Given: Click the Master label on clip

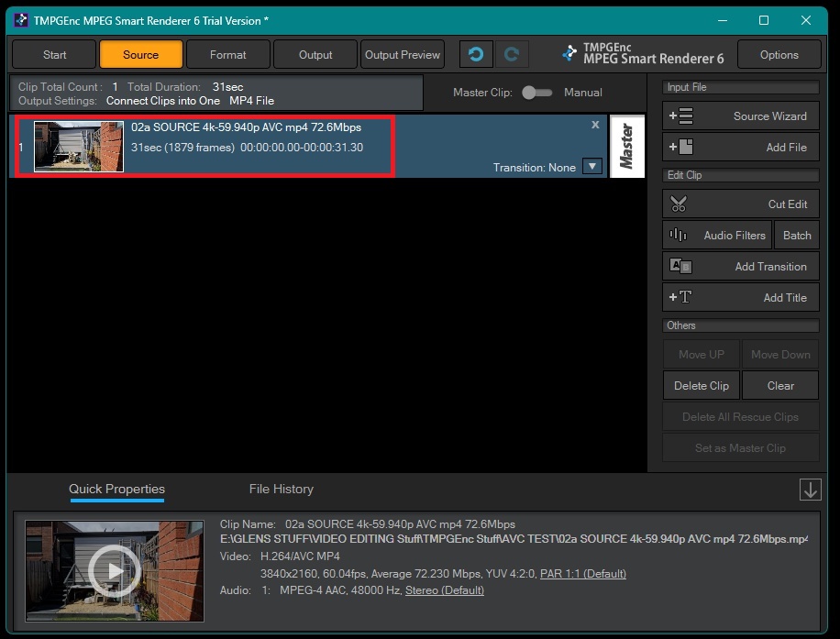Looking at the screenshot, I should pos(626,146).
